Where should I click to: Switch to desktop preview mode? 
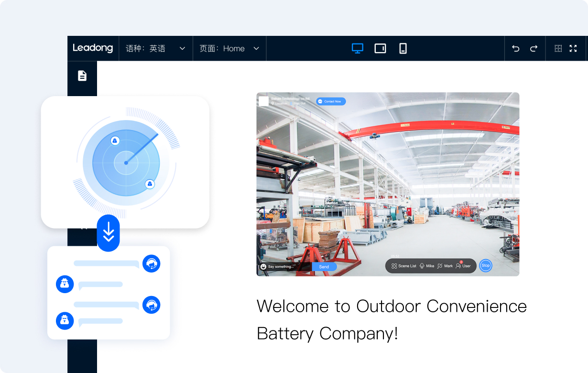click(357, 48)
